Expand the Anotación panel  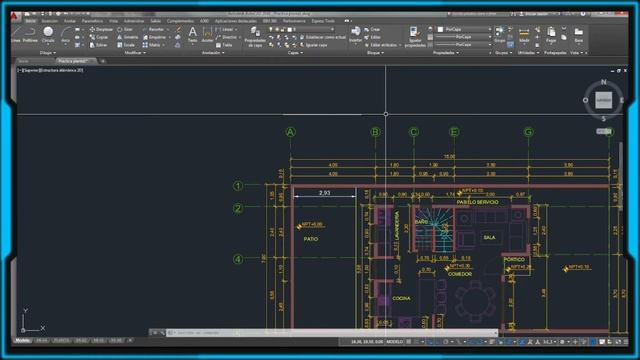(x=213, y=53)
